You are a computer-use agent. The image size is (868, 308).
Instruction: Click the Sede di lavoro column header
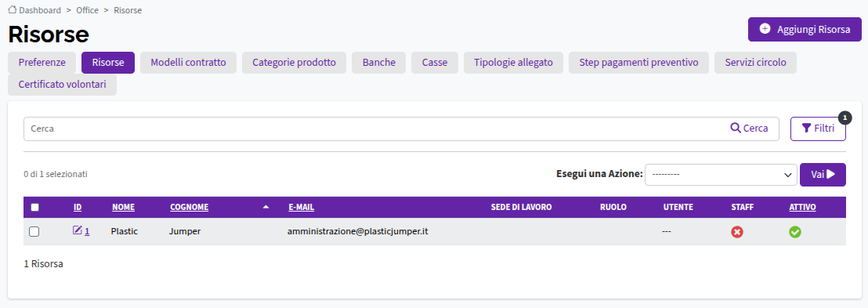point(522,207)
